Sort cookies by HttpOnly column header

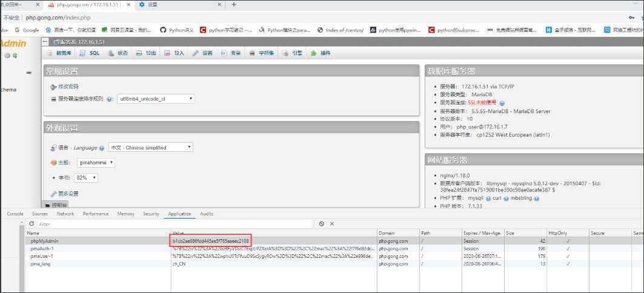point(568,233)
